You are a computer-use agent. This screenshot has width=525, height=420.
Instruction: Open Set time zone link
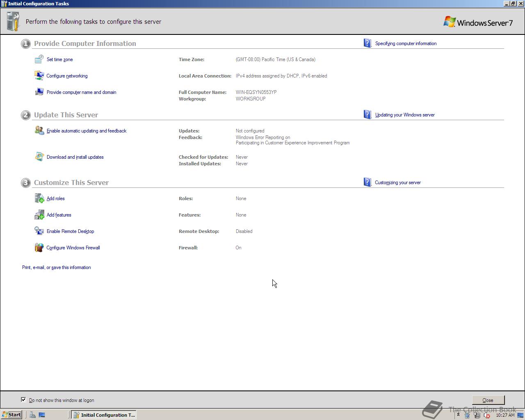(x=59, y=59)
